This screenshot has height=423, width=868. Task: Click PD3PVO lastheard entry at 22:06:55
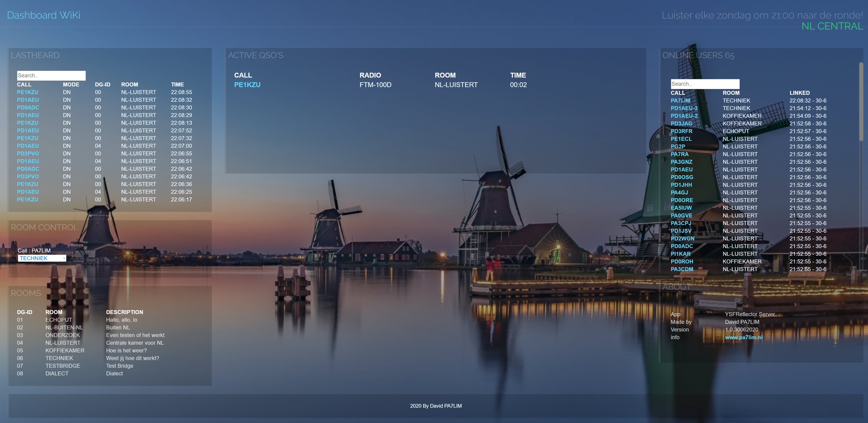[28, 153]
